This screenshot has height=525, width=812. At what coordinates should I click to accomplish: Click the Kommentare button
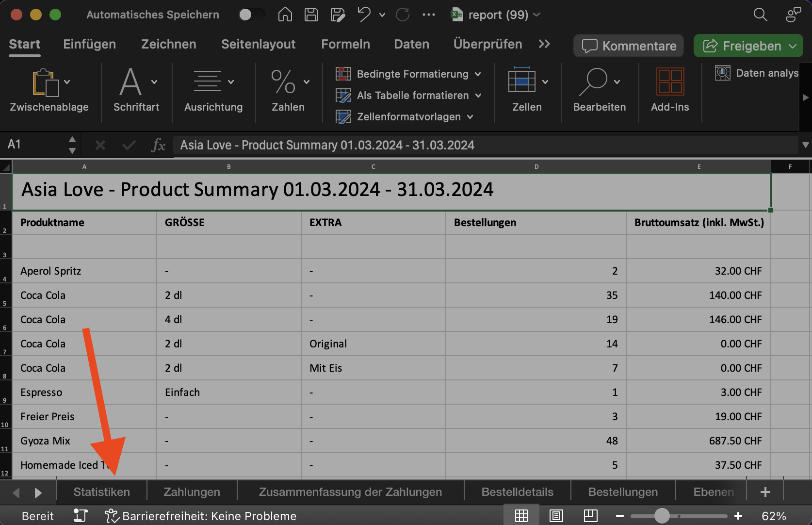(629, 46)
